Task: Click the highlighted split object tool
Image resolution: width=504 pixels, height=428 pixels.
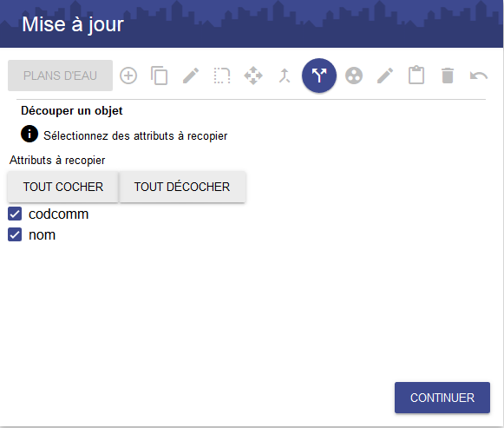Action: (319, 76)
